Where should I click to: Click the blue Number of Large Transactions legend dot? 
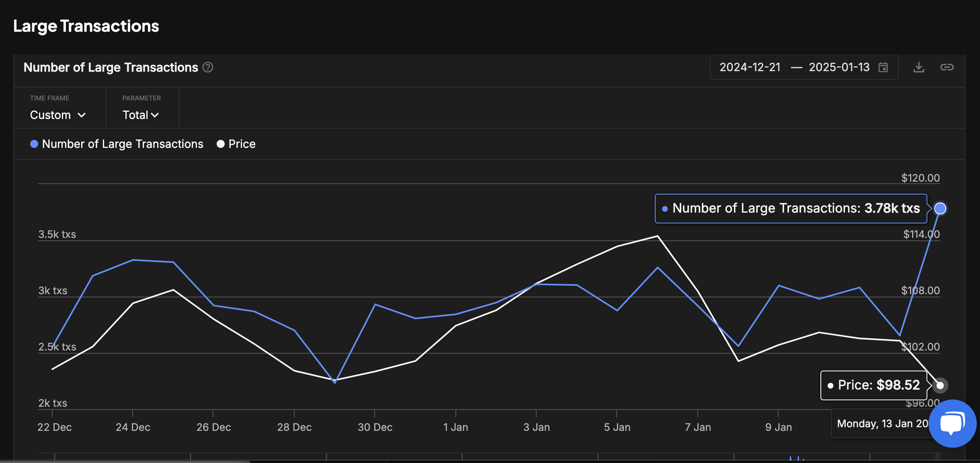(x=34, y=144)
